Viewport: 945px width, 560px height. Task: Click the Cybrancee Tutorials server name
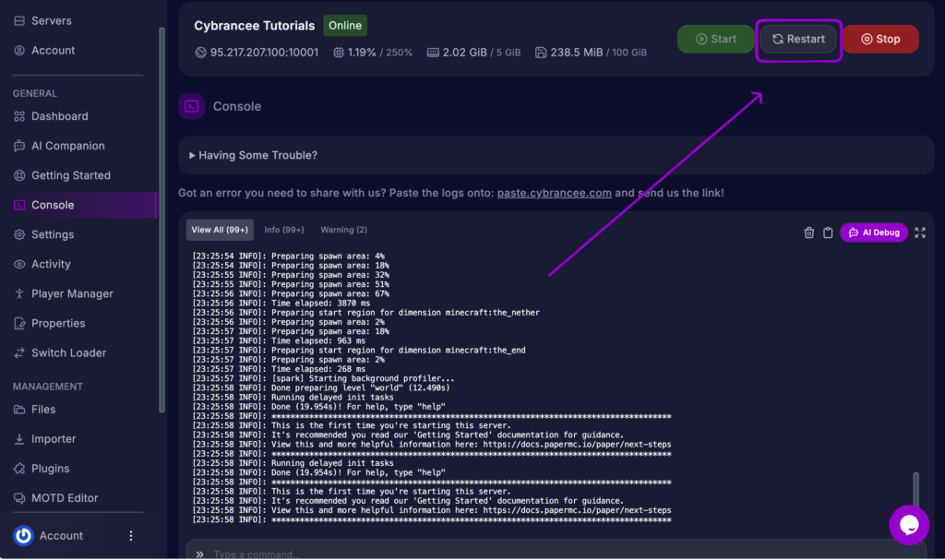pyautogui.click(x=255, y=25)
